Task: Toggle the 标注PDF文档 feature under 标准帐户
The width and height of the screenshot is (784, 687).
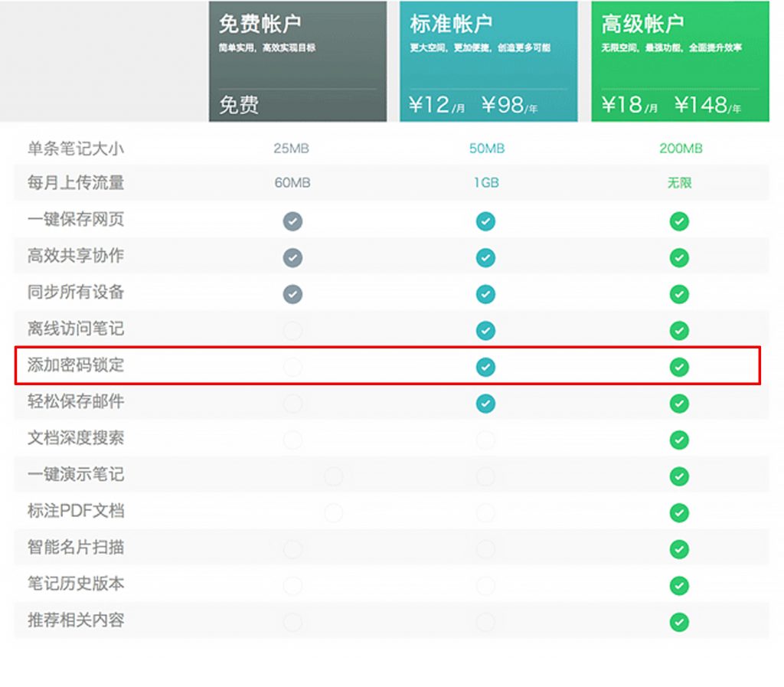Action: click(485, 512)
